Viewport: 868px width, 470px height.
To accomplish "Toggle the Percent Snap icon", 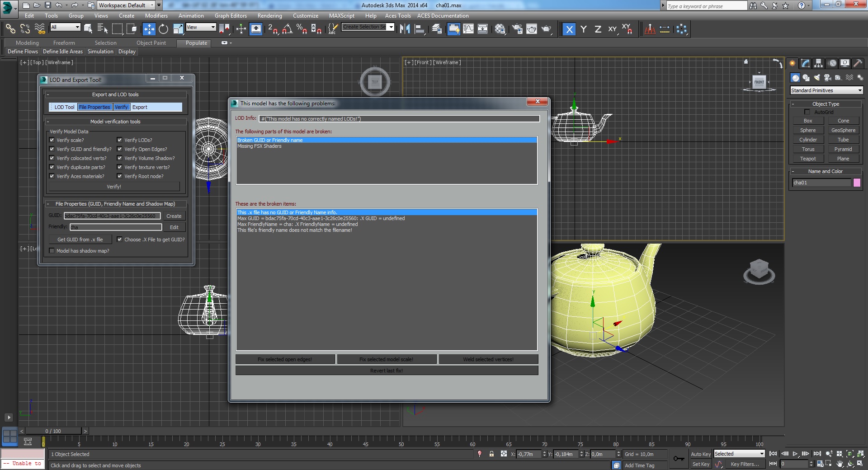I will 302,29.
